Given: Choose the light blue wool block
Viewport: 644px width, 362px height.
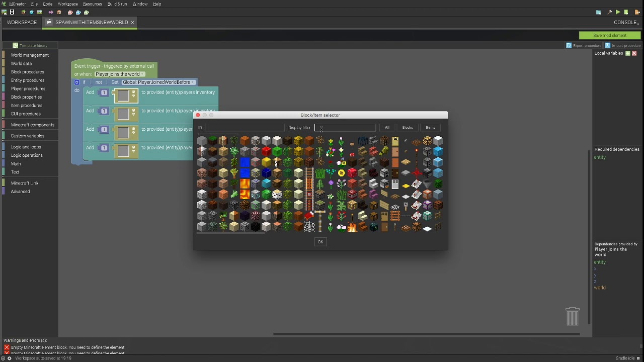Looking at the screenshot, I should (x=266, y=184).
